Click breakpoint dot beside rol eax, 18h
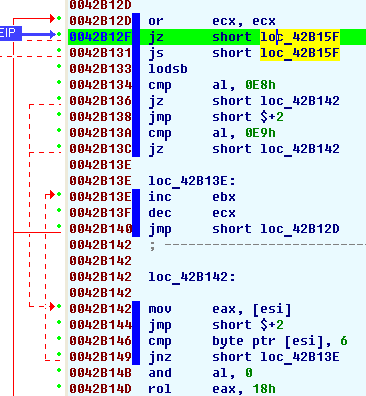The image size is (366, 396). [x=59, y=386]
